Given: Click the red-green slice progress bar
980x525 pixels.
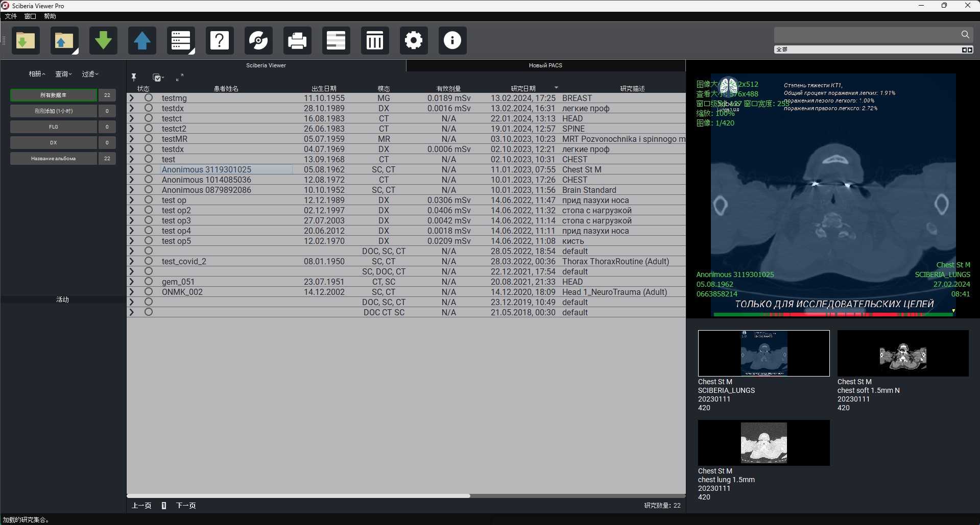Looking at the screenshot, I should 833,315.
